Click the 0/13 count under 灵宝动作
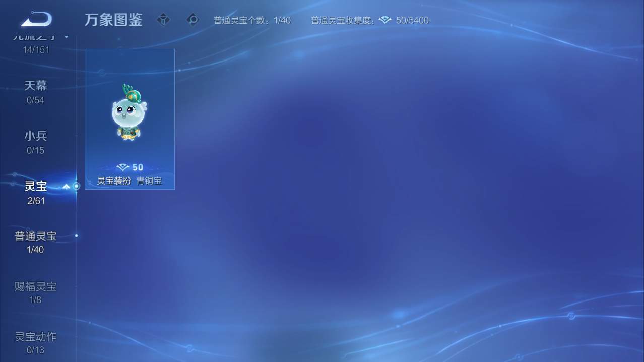This screenshot has width=644, height=362. point(36,350)
